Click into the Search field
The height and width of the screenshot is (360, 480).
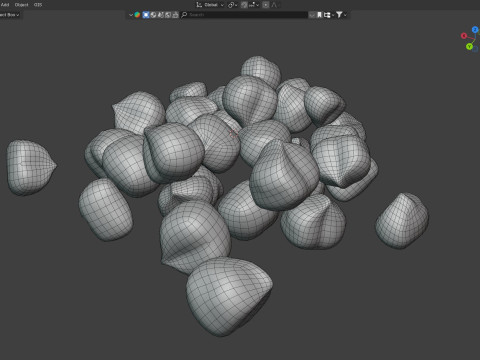(x=244, y=15)
